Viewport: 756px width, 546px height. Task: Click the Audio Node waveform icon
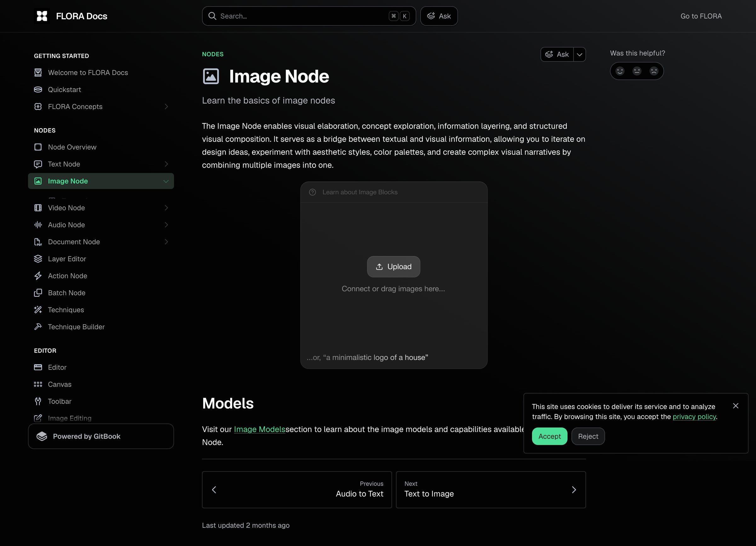38,225
